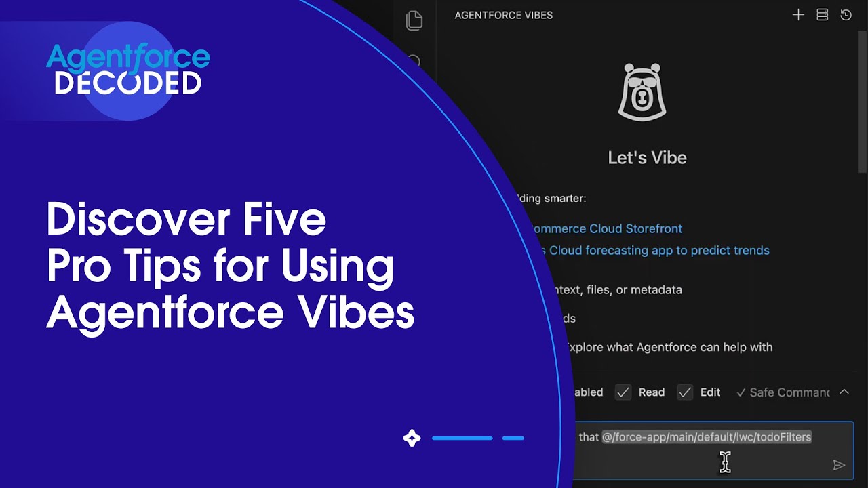Click the AGENTFORCE VIBES panel title
Image resolution: width=868 pixels, height=488 pixels.
(504, 15)
